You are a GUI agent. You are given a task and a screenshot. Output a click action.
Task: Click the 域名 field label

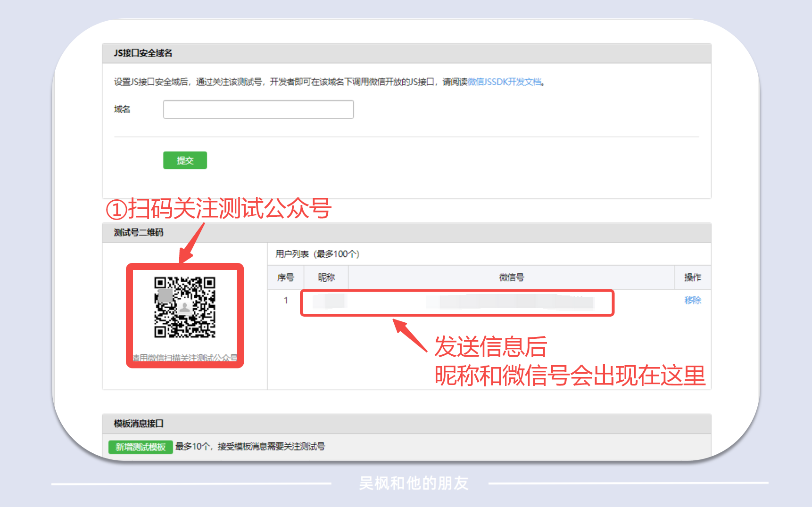point(122,109)
